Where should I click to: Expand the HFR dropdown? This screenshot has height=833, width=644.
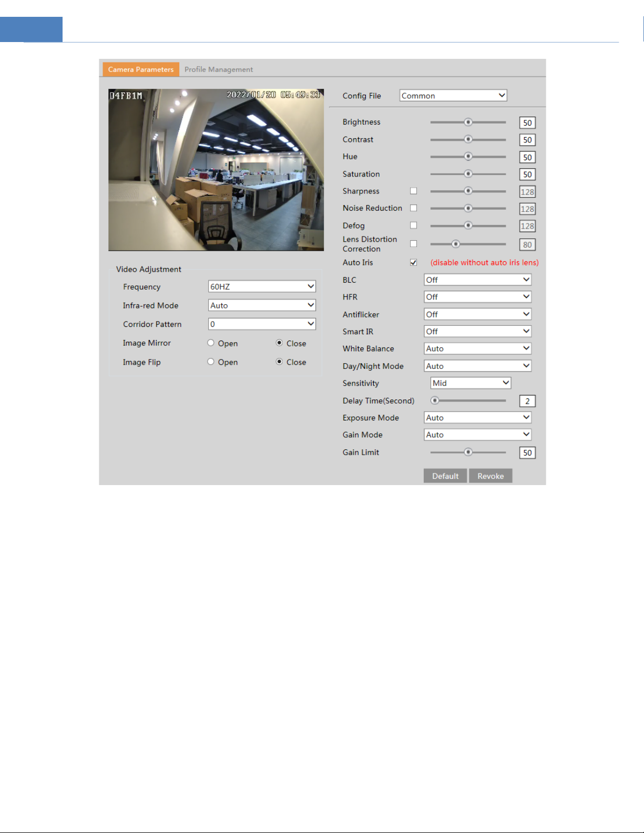pos(478,297)
